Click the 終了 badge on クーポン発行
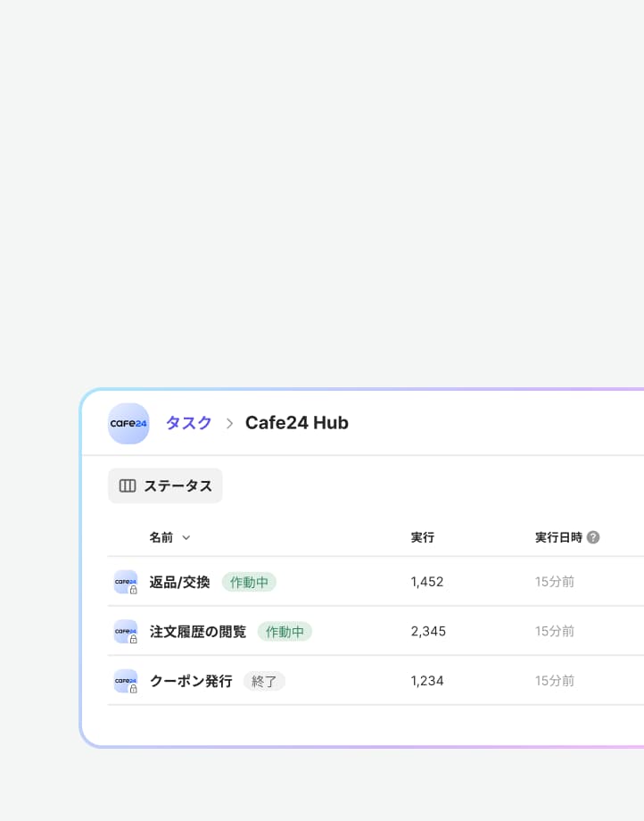This screenshot has height=821, width=644. tap(264, 681)
